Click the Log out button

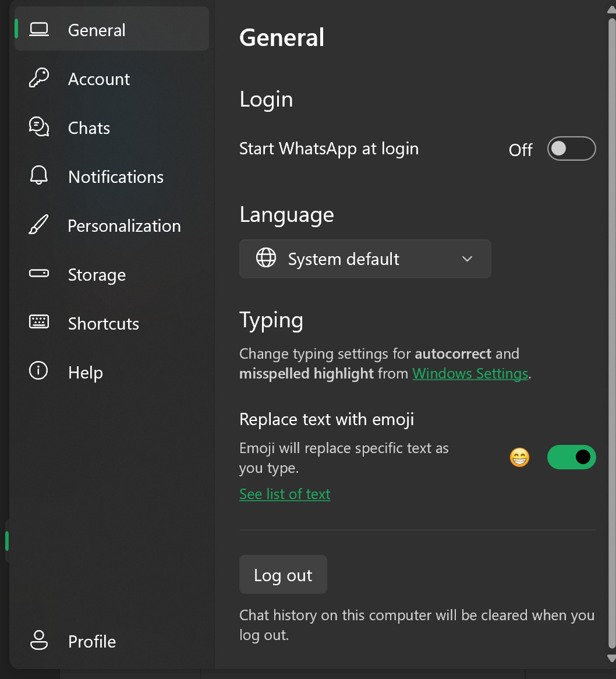tap(283, 575)
